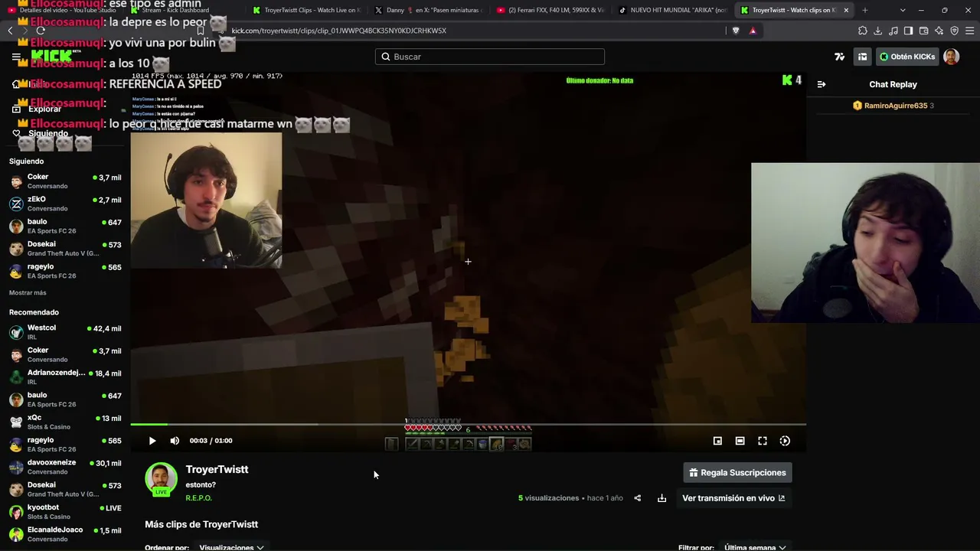Share this clip via share icon

pos(637,498)
